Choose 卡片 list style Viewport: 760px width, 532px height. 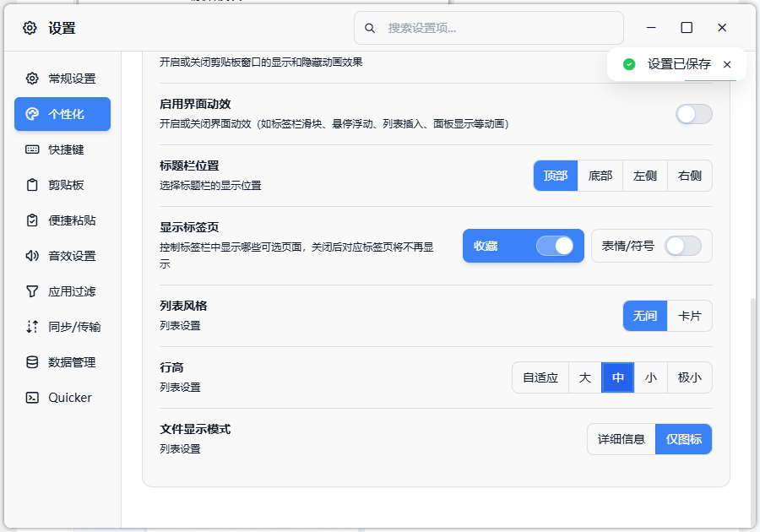coord(690,316)
